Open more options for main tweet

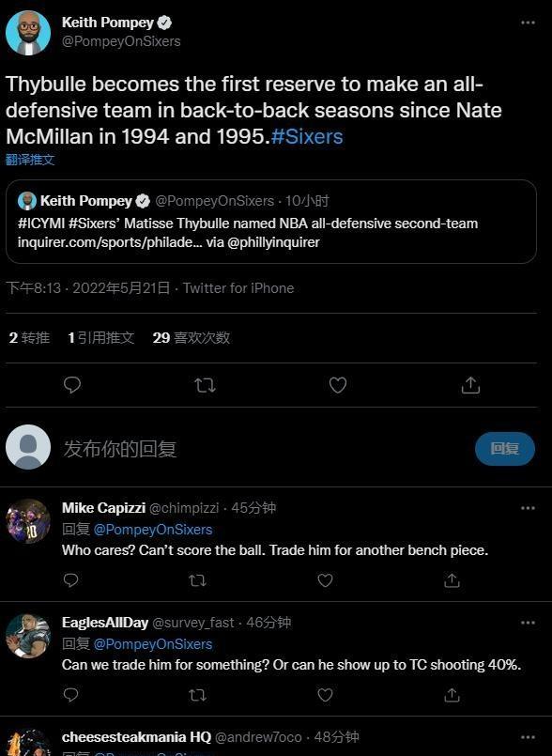[x=528, y=23]
